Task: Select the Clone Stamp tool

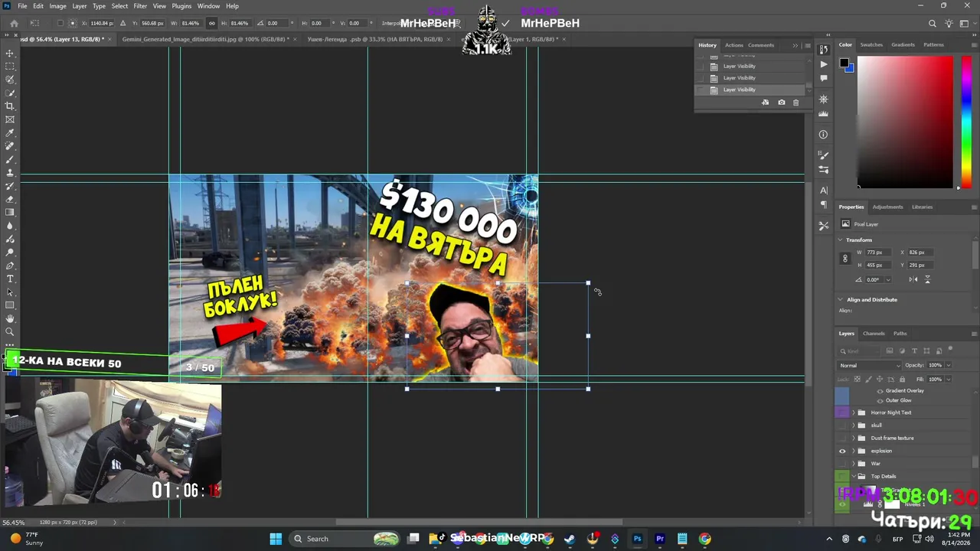Action: (x=10, y=172)
